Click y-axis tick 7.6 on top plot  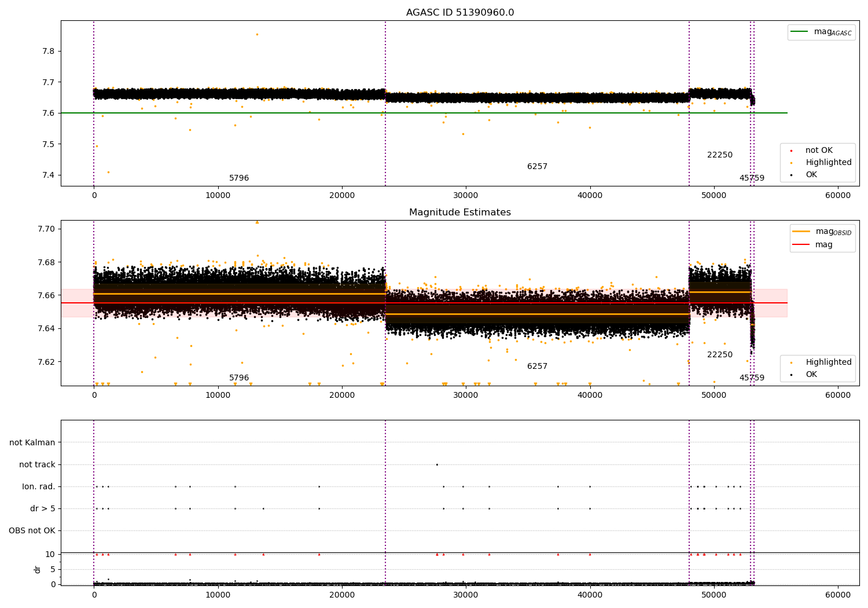tap(49, 113)
